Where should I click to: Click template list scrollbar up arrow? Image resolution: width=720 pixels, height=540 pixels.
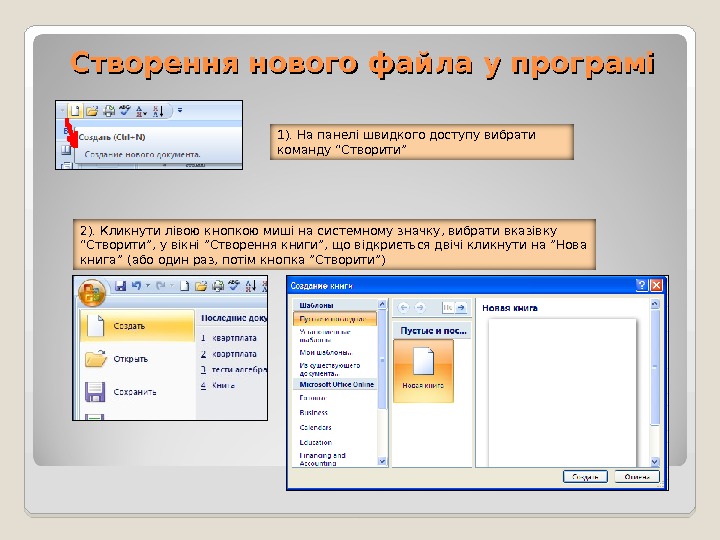pyautogui.click(x=382, y=304)
